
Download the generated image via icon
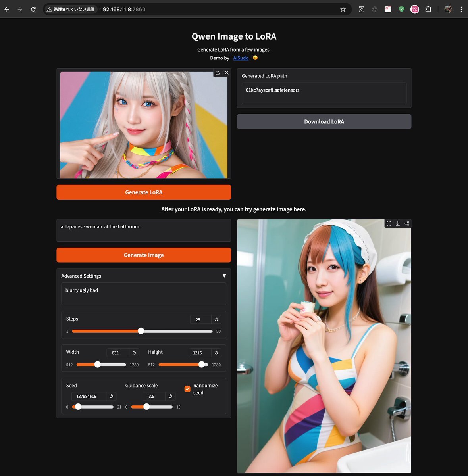pyautogui.click(x=398, y=224)
